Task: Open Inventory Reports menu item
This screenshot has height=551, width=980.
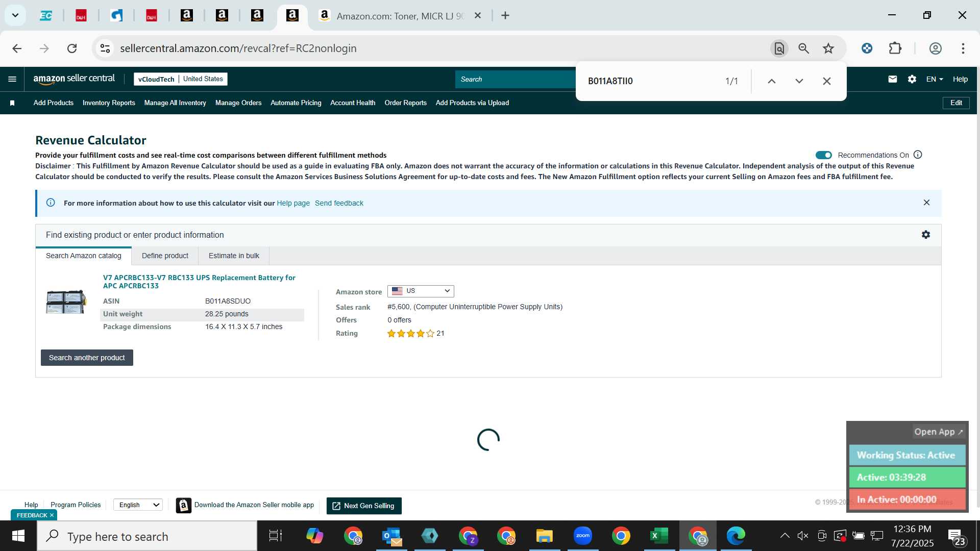Action: (109, 103)
